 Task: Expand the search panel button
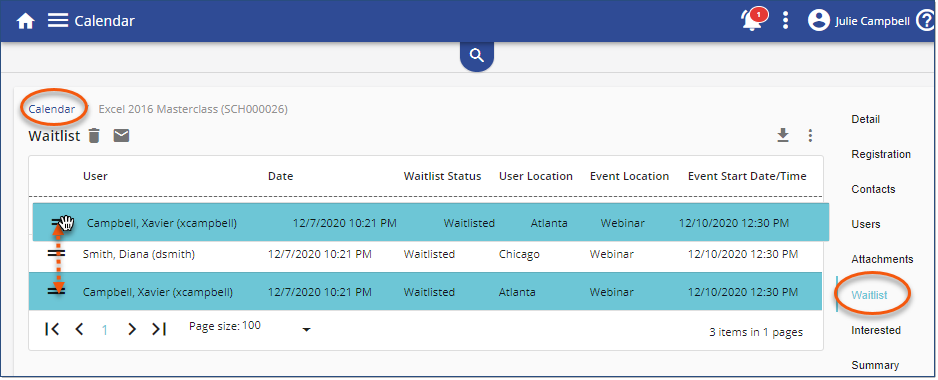click(x=477, y=56)
